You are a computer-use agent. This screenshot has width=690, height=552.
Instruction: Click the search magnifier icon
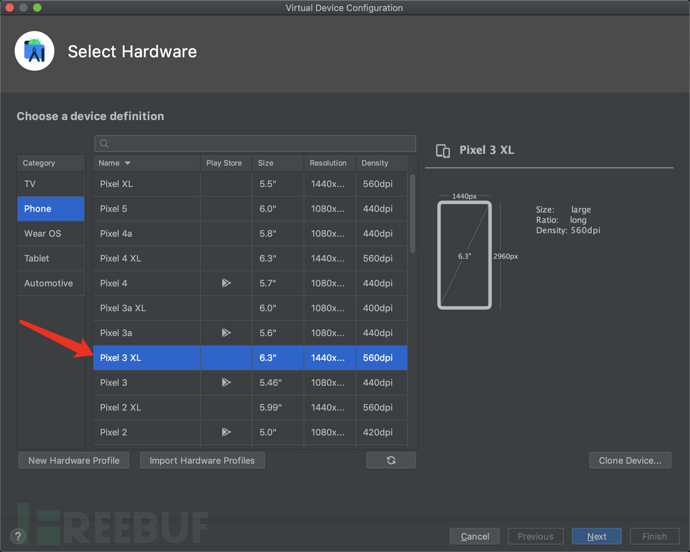(x=104, y=144)
